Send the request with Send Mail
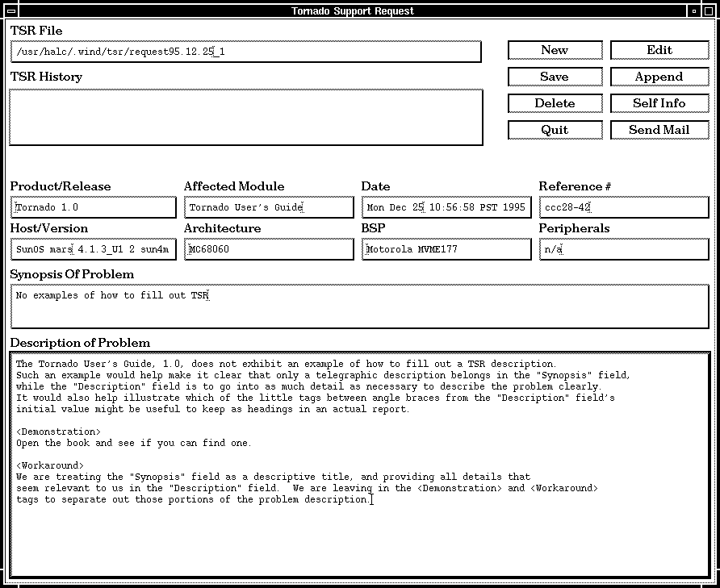The height and width of the screenshot is (588, 720). pyautogui.click(x=659, y=130)
